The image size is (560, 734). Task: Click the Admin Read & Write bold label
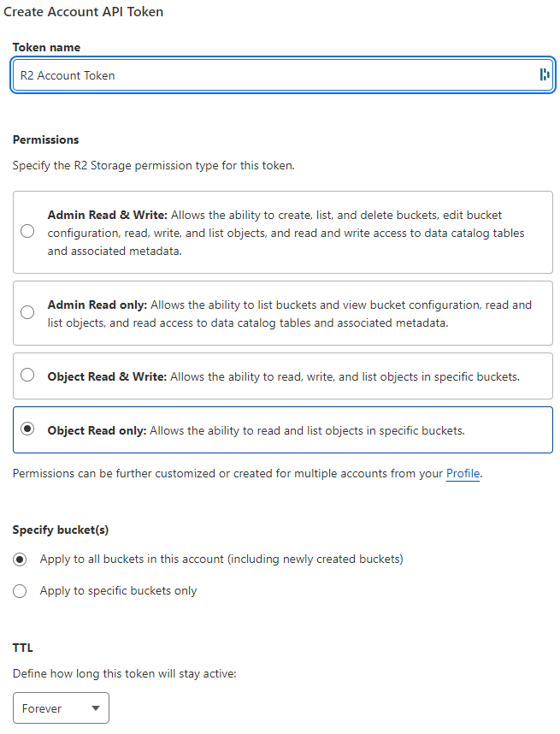tap(107, 216)
